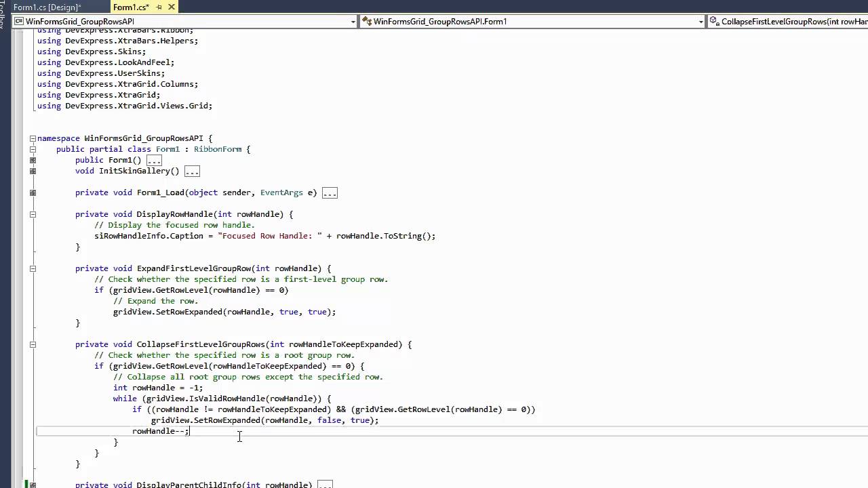The width and height of the screenshot is (868, 488).
Task: Click the using DevExpress.XtraGrid.Views.Grid line
Action: coord(125,106)
